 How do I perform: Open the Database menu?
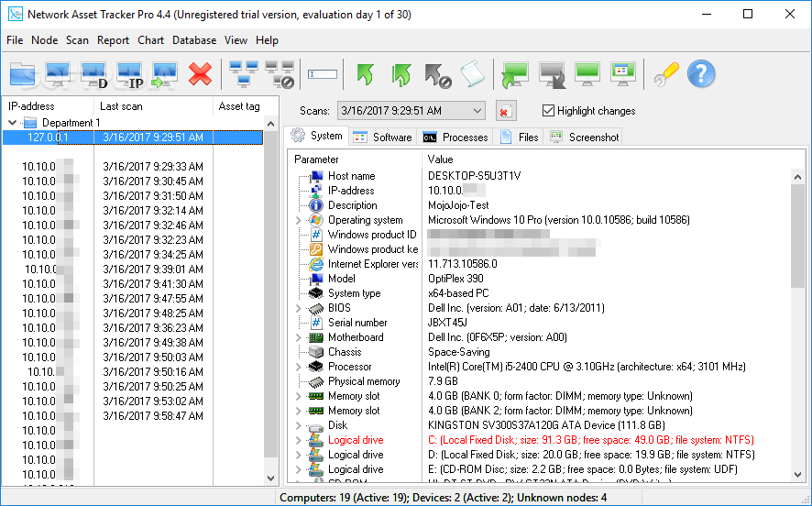[x=194, y=40]
